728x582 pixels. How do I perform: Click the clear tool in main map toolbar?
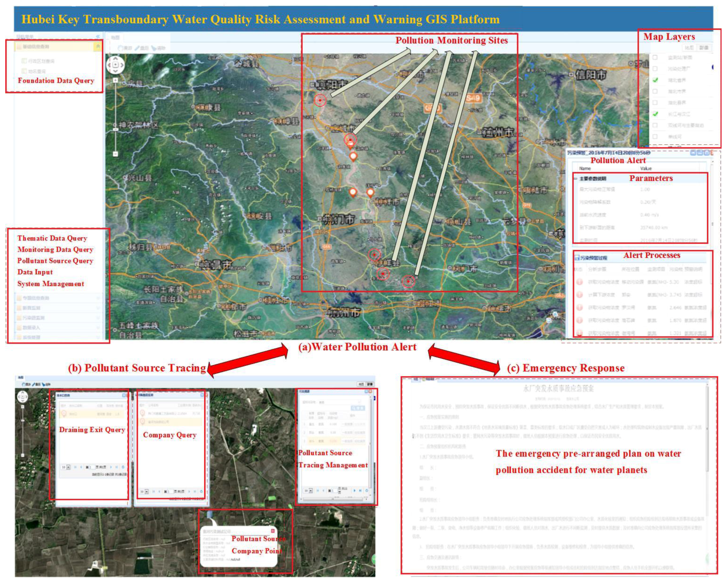pos(158,48)
